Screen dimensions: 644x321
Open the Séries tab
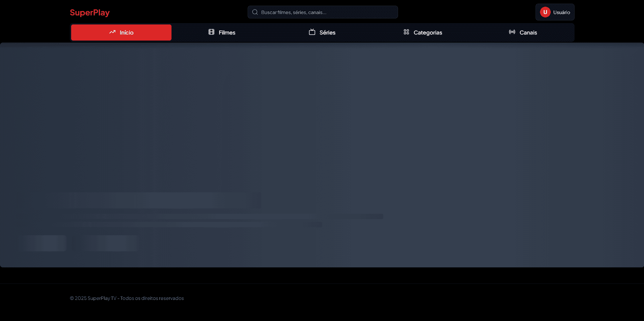point(327,33)
